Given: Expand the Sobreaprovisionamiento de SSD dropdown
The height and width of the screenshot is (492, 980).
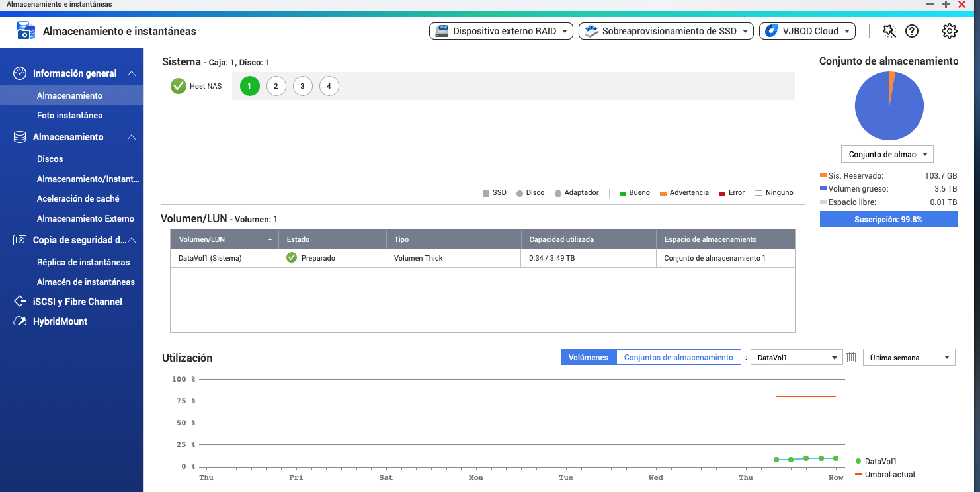Looking at the screenshot, I should click(666, 31).
